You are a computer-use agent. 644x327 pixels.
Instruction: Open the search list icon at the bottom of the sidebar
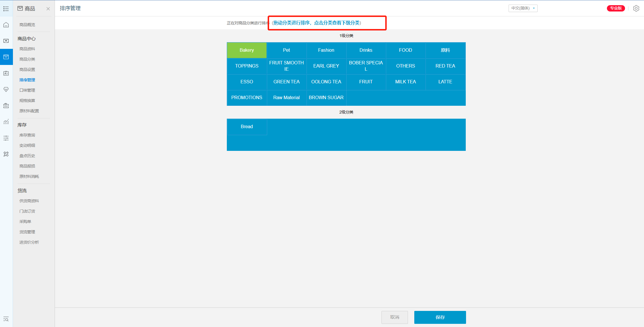6,319
